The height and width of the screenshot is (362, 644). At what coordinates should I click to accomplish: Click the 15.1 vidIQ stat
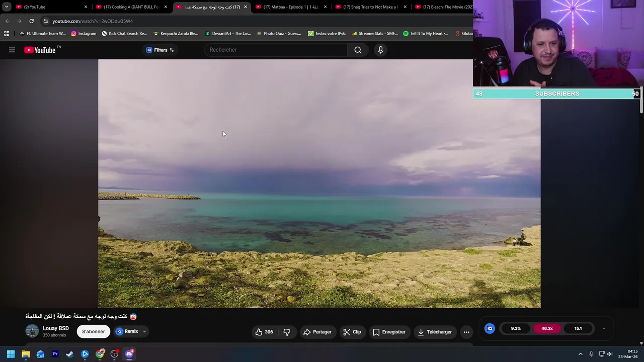coord(578,328)
